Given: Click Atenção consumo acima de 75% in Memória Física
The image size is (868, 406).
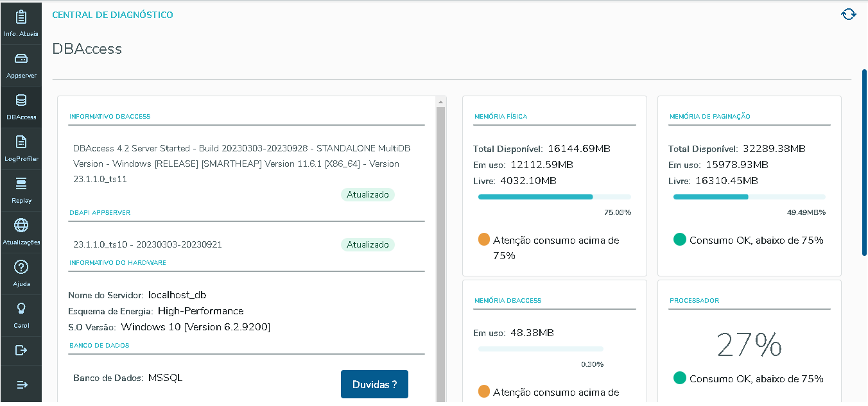Looking at the screenshot, I should point(556,248).
